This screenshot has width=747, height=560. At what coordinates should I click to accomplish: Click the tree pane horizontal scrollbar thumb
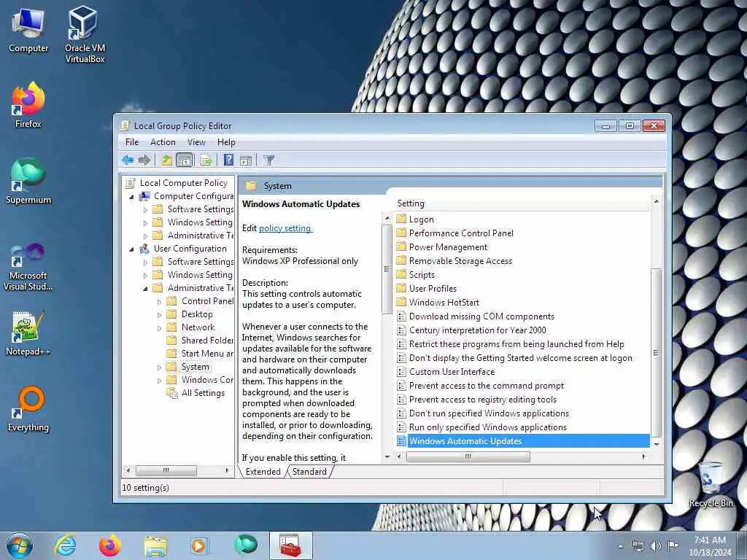pos(166,470)
